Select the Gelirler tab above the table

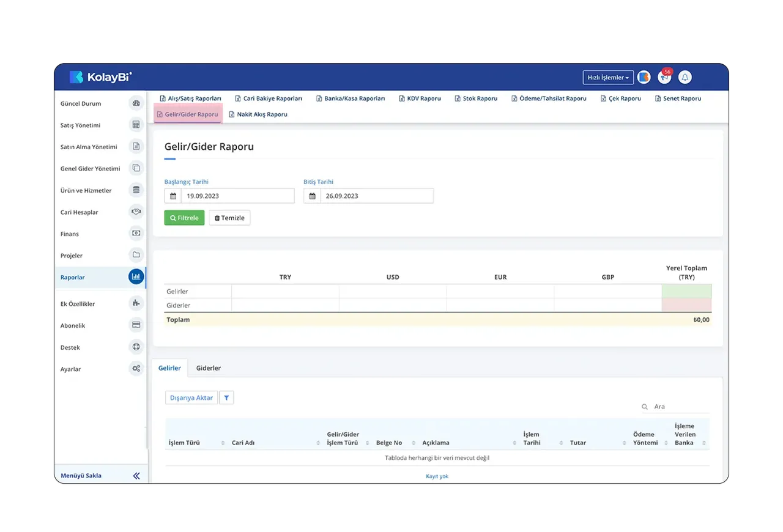(x=169, y=368)
